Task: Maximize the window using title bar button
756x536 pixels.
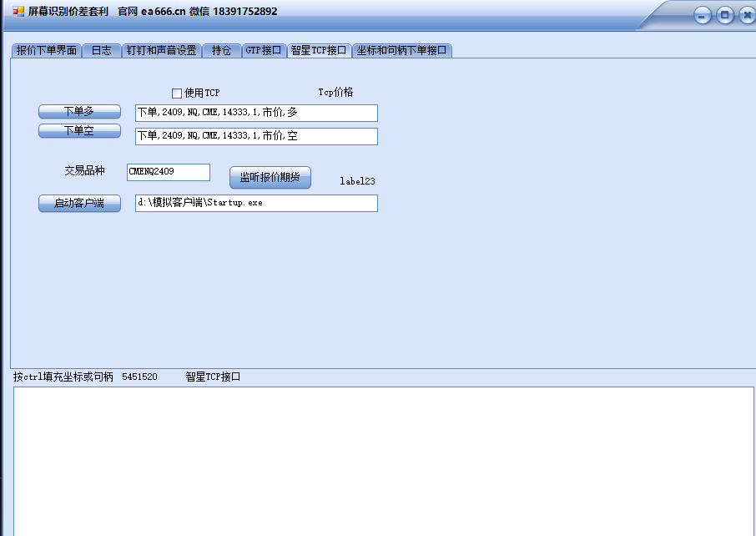Action: coord(725,15)
